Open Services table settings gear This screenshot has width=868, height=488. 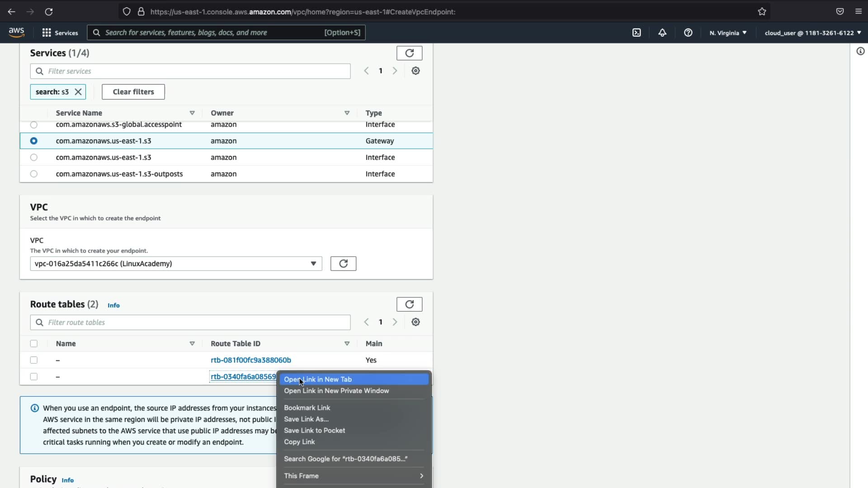click(x=415, y=71)
